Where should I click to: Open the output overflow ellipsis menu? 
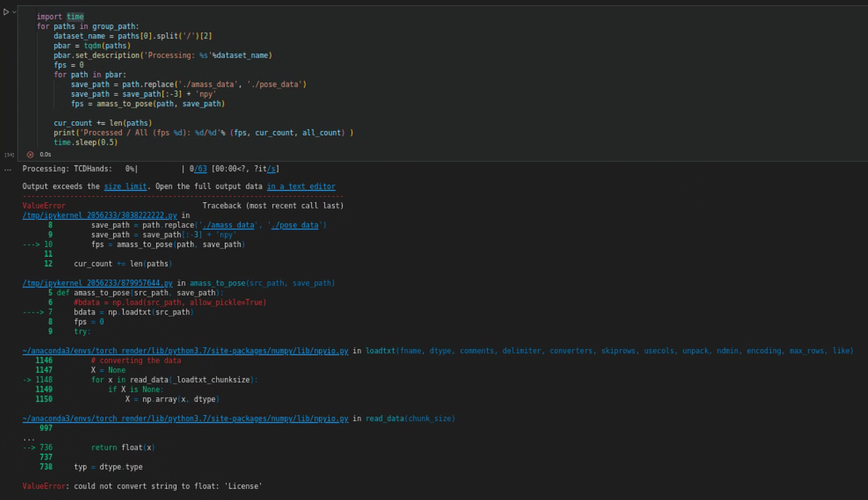click(7, 168)
